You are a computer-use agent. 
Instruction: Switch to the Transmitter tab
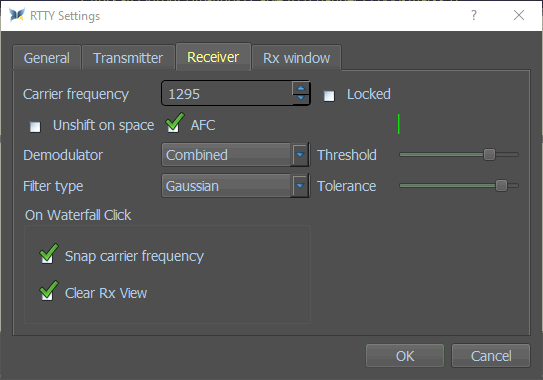128,58
